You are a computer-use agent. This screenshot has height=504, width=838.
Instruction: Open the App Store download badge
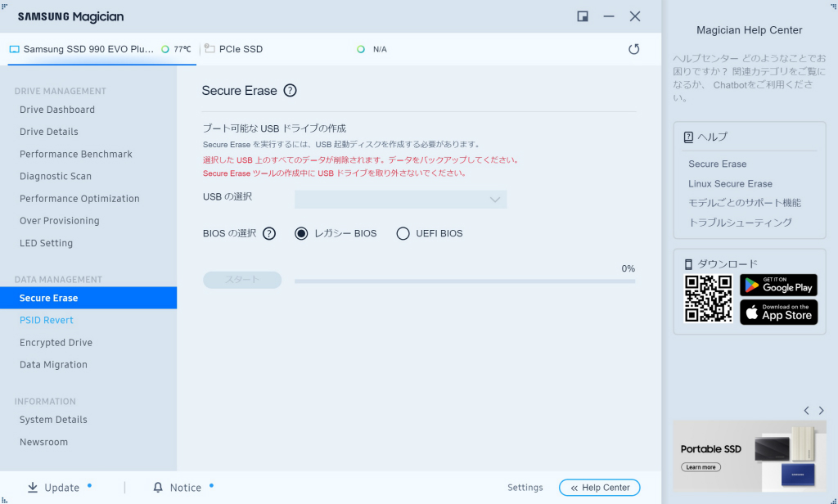coord(779,312)
